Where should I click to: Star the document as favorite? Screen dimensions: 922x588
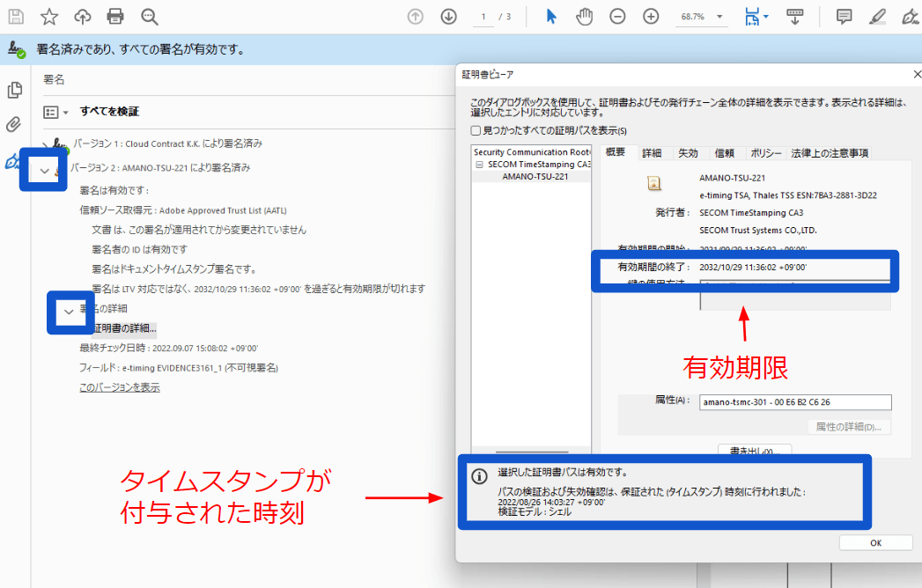pyautogui.click(x=50, y=16)
